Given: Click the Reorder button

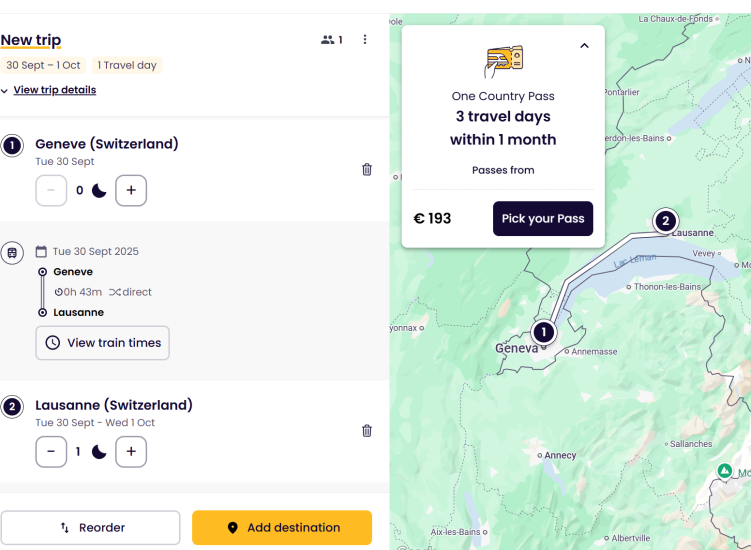Looking at the screenshot, I should pos(90,528).
